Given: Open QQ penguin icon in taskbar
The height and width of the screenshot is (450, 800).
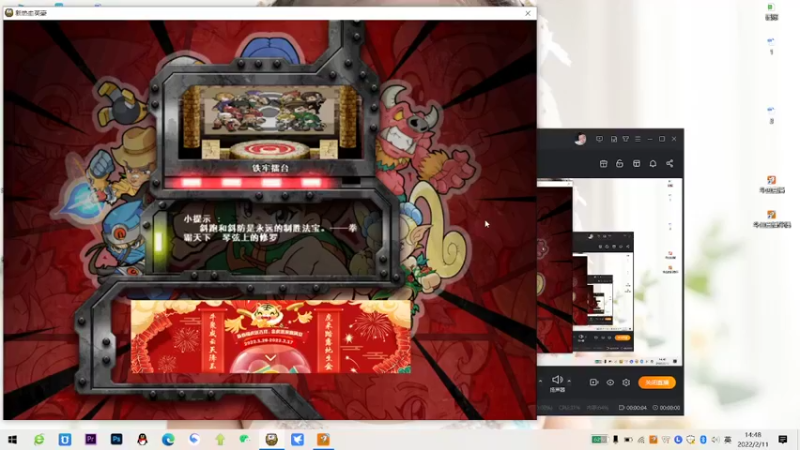Looking at the screenshot, I should 142,439.
